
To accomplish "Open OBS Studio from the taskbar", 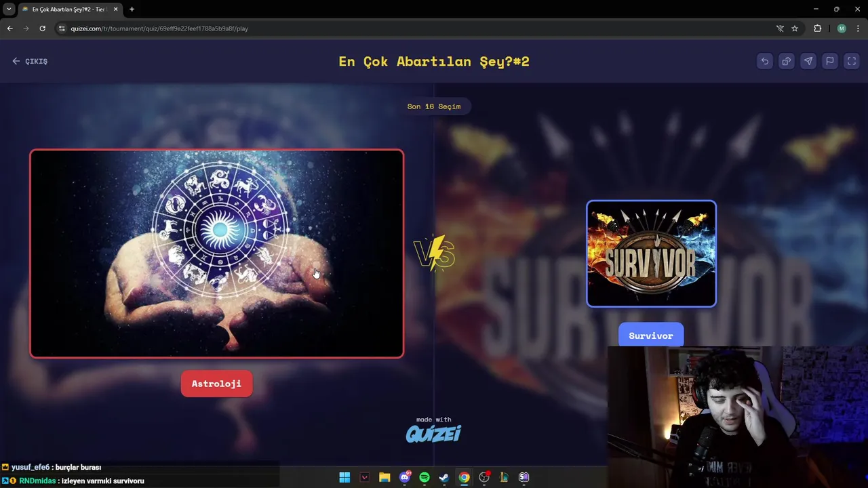I will pyautogui.click(x=484, y=477).
